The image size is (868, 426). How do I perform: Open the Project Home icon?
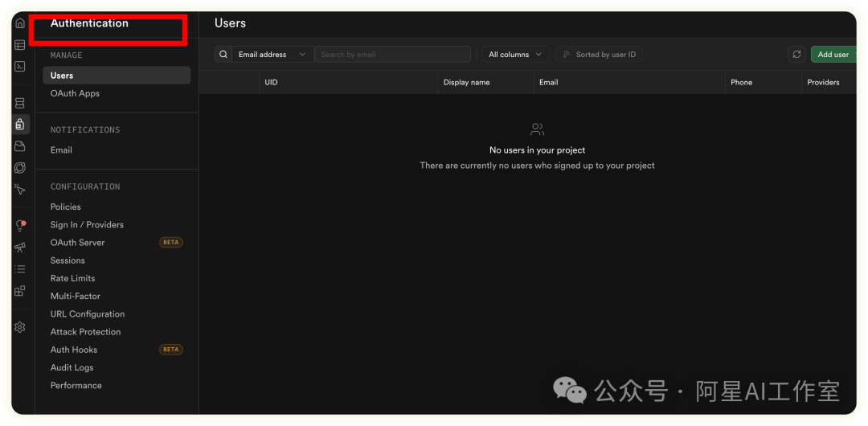(x=20, y=23)
